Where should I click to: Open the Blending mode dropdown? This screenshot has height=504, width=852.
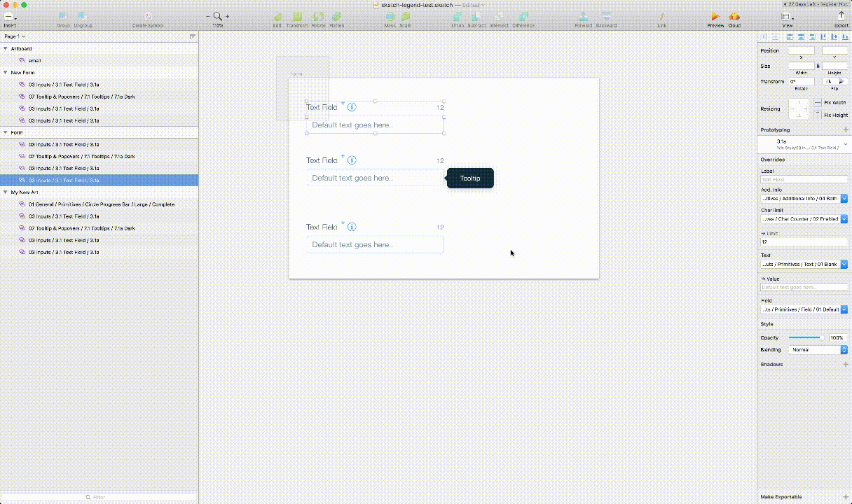click(x=818, y=349)
